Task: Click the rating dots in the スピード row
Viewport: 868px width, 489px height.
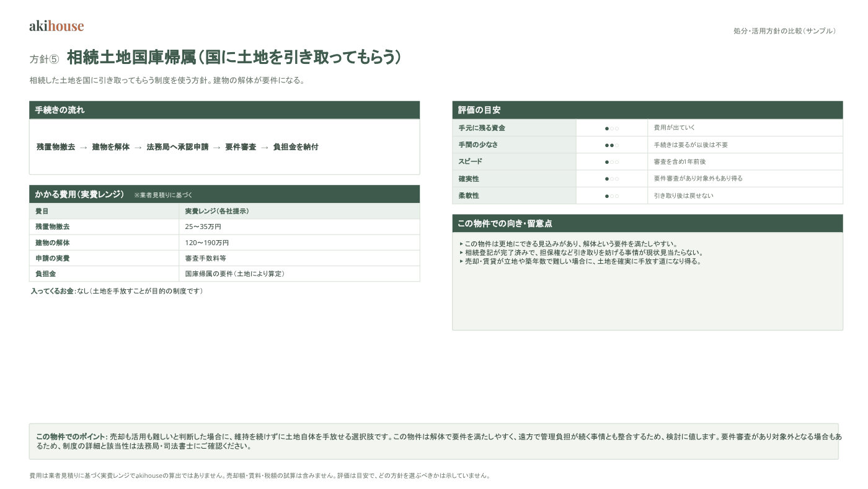Action: point(612,161)
